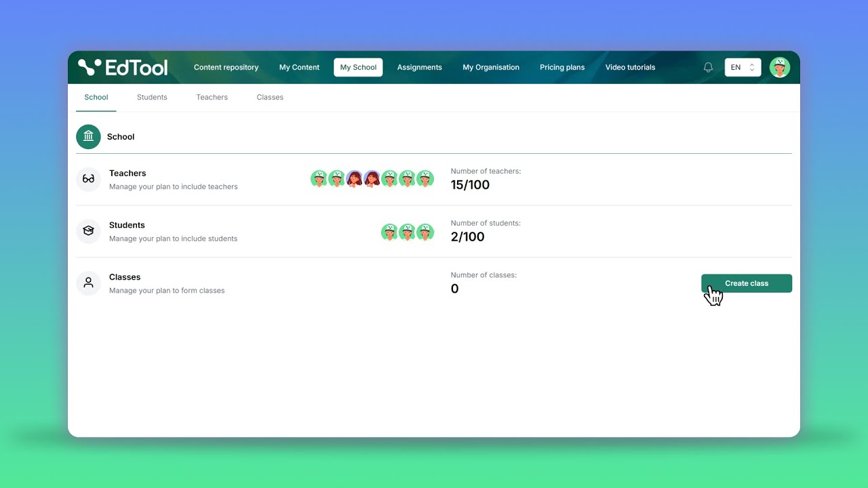The image size is (868, 488).
Task: Open the user profile avatar menu
Action: click(x=780, y=67)
